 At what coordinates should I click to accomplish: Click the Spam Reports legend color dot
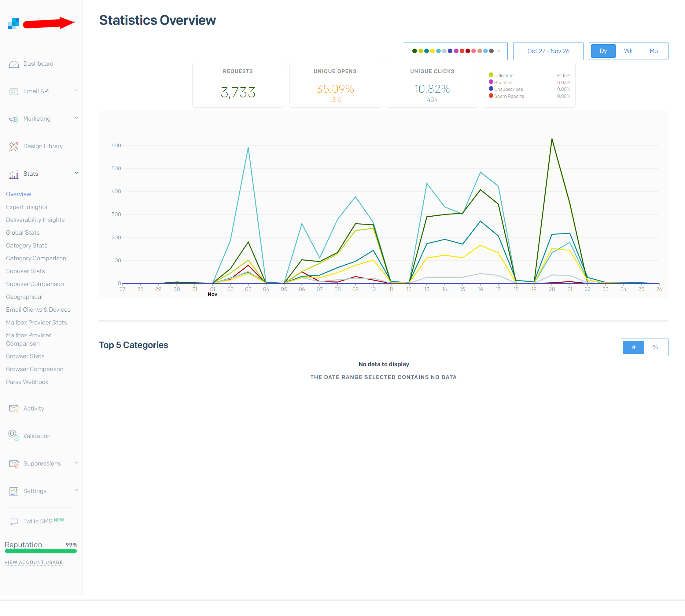pos(491,96)
